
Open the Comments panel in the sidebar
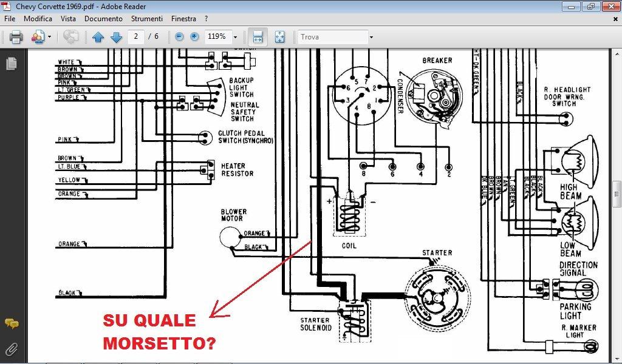pos(12,323)
